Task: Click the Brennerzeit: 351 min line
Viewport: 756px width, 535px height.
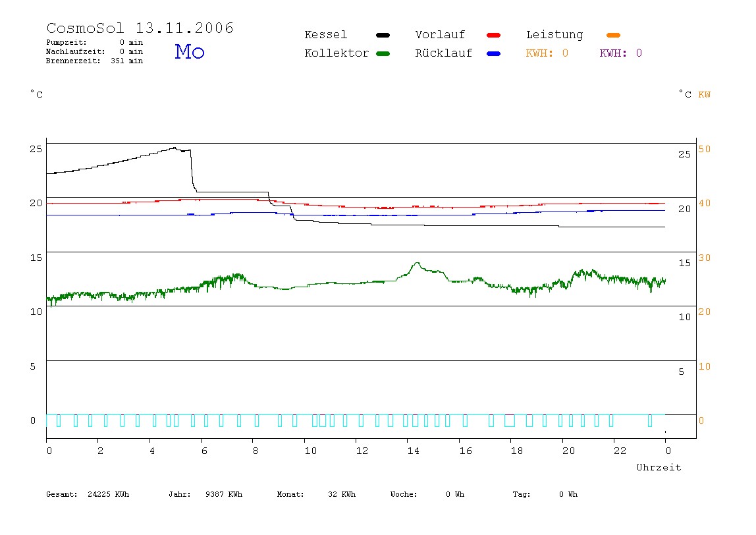Action: point(95,61)
